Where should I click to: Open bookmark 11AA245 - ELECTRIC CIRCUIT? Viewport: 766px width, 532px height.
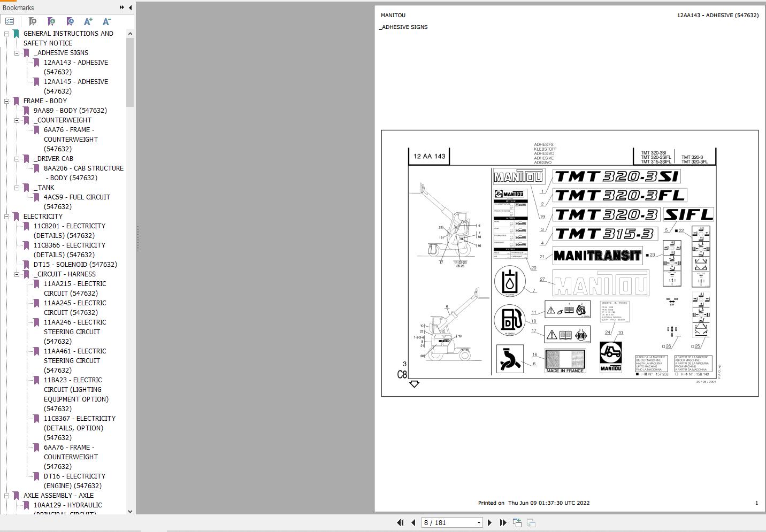pyautogui.click(x=75, y=308)
